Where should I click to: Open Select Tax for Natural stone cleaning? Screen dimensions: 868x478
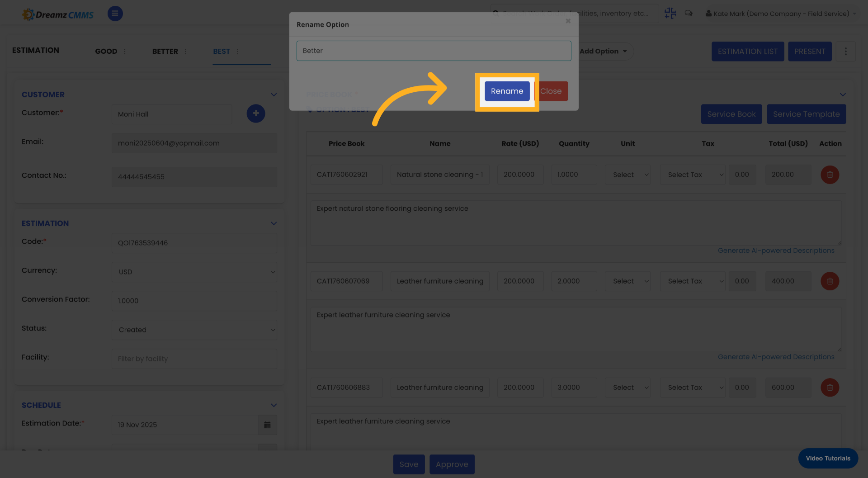click(x=693, y=175)
